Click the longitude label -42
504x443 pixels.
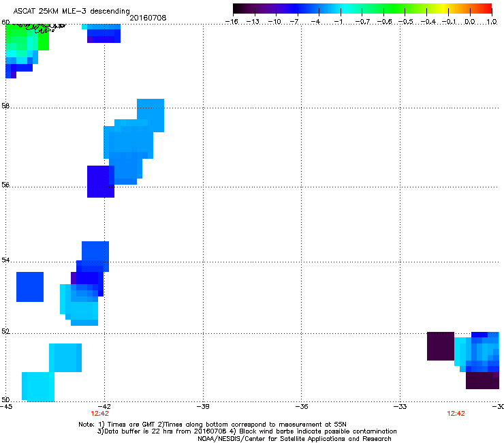coord(104,407)
